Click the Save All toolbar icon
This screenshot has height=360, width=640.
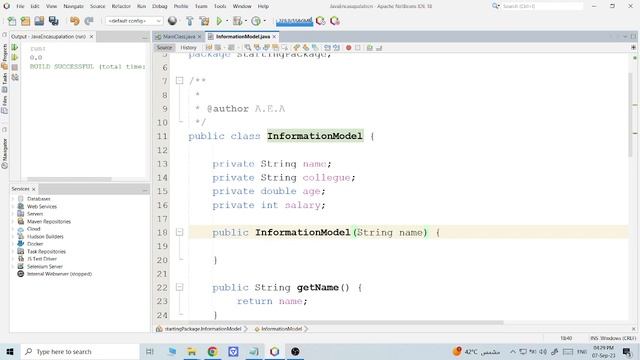53,21
